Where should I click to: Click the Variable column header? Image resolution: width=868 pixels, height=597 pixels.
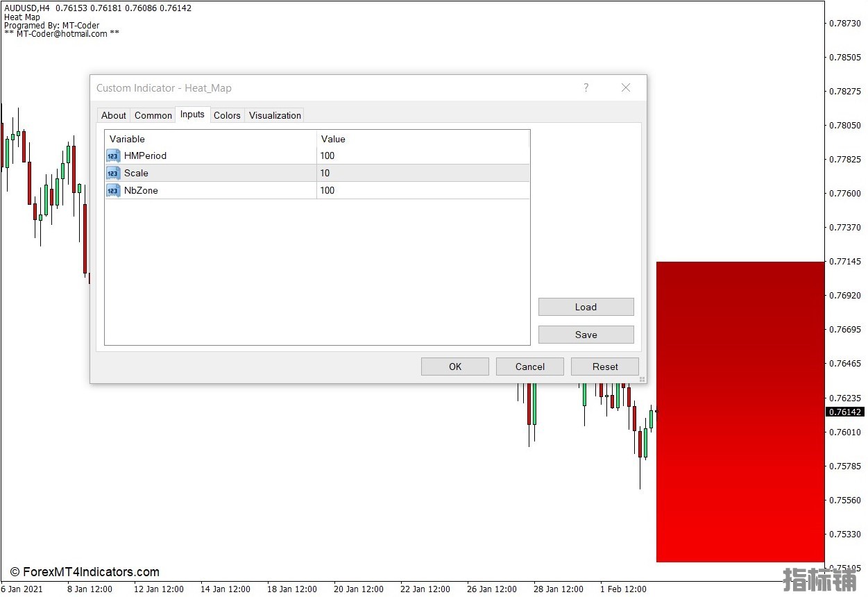211,139
